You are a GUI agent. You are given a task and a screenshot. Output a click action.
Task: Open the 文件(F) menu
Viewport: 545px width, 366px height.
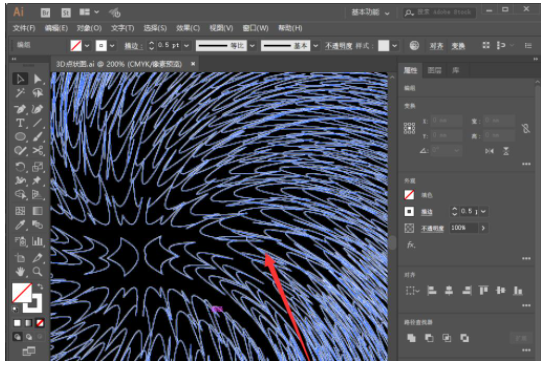(x=24, y=28)
